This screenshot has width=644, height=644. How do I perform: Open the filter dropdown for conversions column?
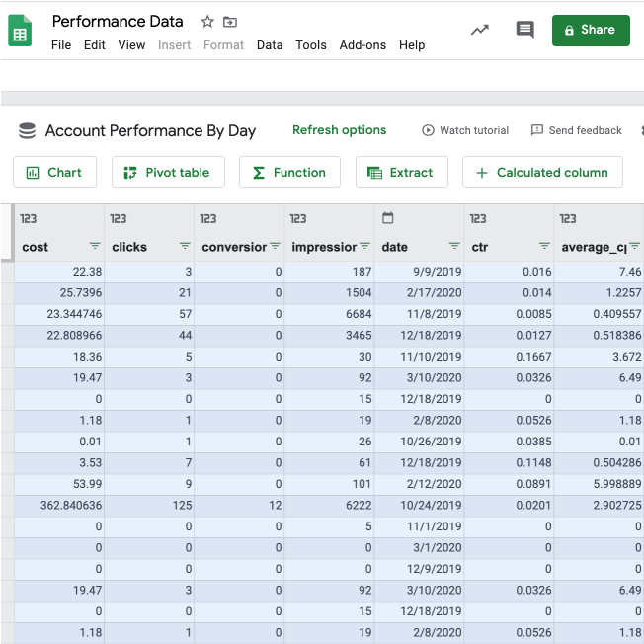(x=275, y=246)
